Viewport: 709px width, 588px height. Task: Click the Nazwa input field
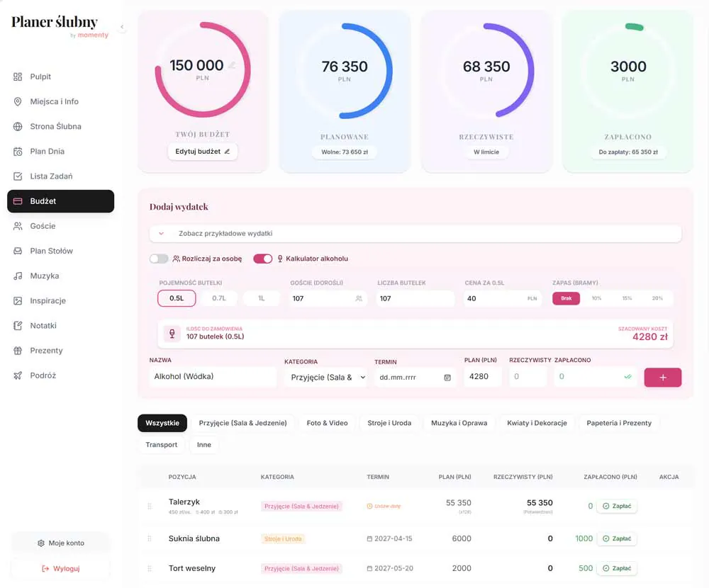point(213,376)
